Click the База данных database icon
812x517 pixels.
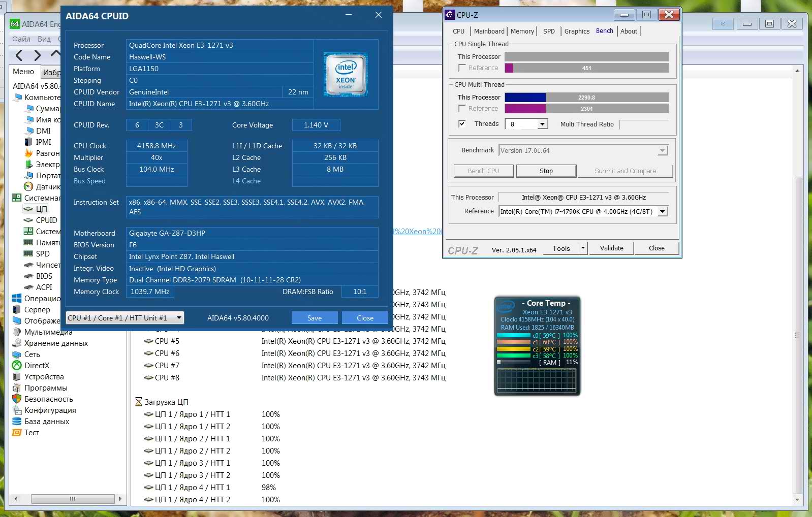point(17,421)
